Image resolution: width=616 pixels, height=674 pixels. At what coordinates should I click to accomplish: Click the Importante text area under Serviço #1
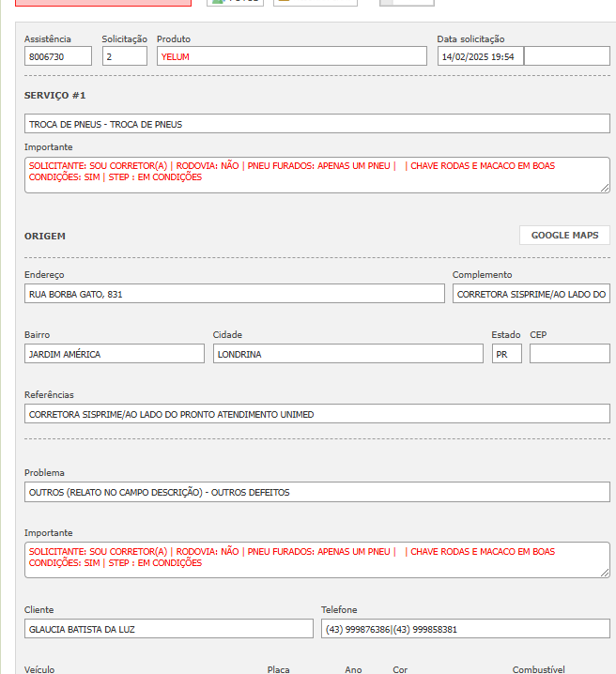point(316,175)
